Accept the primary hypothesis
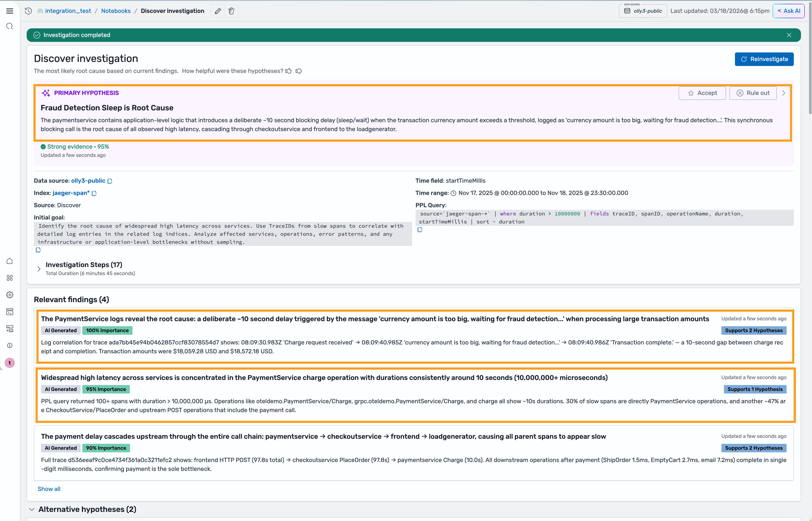The height and width of the screenshot is (521, 812). point(702,93)
